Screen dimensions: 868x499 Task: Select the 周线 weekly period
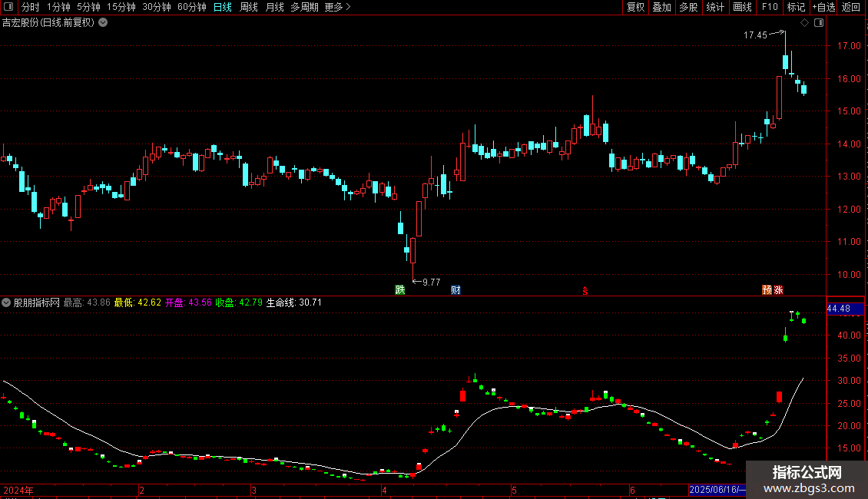pos(249,7)
